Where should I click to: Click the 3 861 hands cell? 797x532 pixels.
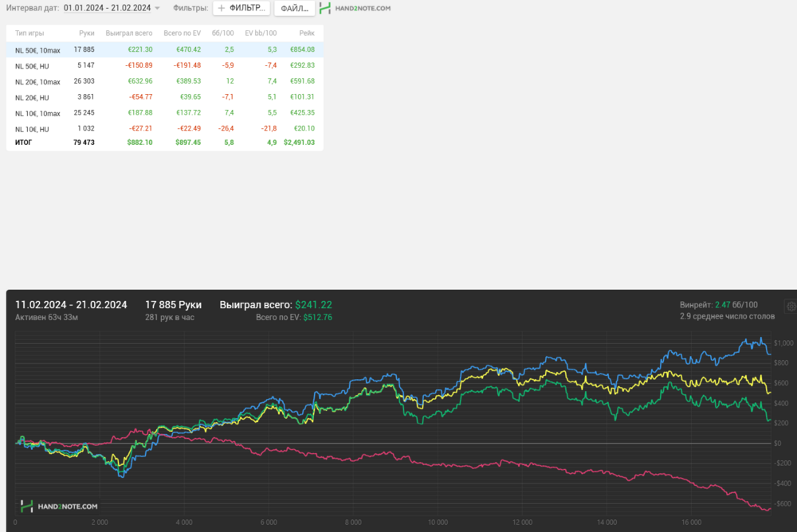(x=86, y=96)
